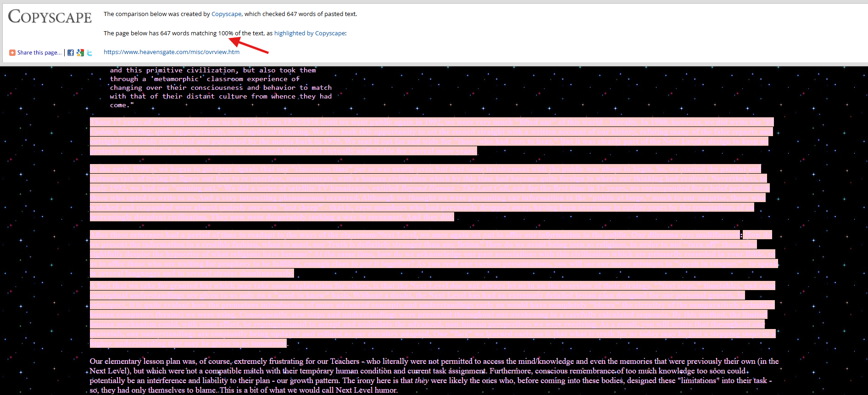Follow the Copyscape link in the first sentence

[226, 14]
